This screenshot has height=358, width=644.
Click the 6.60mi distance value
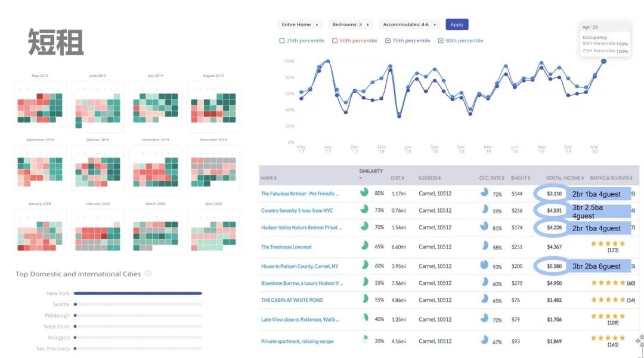[x=398, y=247]
